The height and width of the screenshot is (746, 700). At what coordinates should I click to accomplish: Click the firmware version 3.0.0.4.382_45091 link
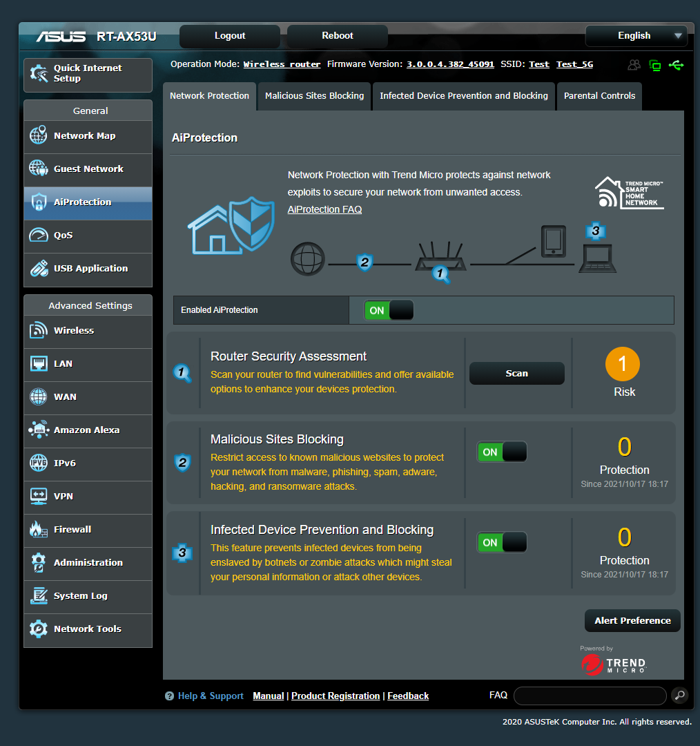tap(450, 64)
